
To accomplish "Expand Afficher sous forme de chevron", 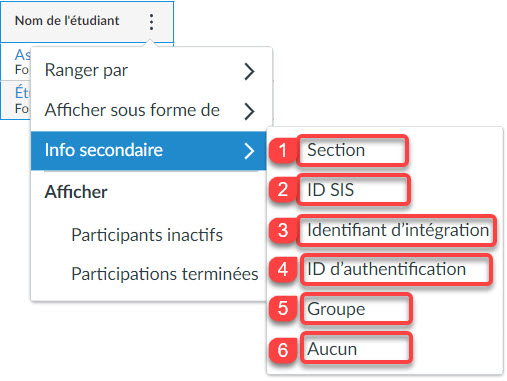I will click(249, 111).
